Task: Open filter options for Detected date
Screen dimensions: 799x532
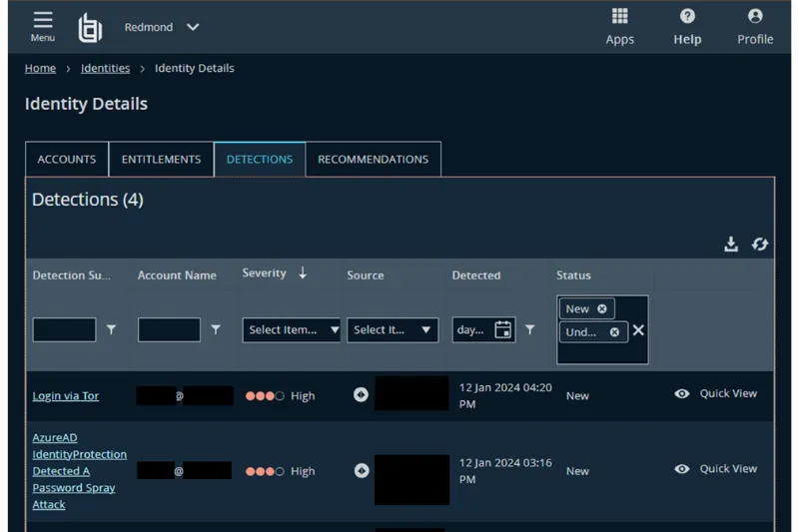Action: pos(530,330)
